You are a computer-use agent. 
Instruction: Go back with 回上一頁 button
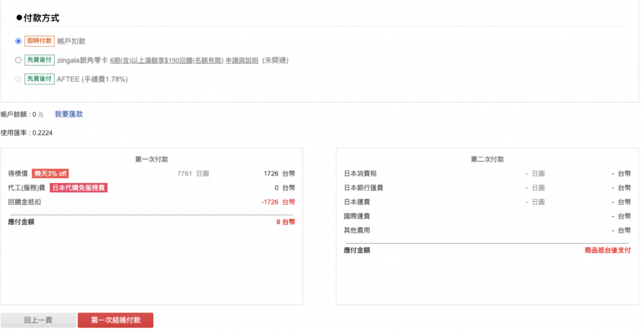(x=38, y=320)
